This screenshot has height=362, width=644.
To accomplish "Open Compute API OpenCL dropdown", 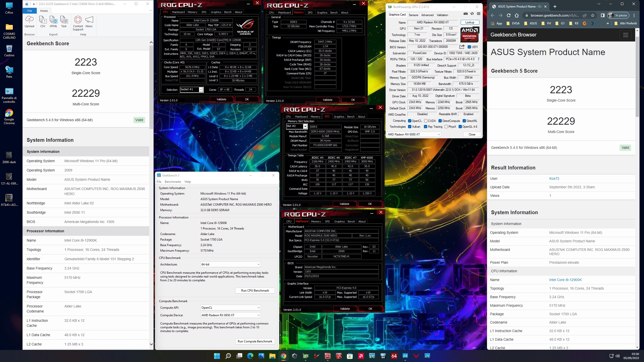I will click(230, 307).
